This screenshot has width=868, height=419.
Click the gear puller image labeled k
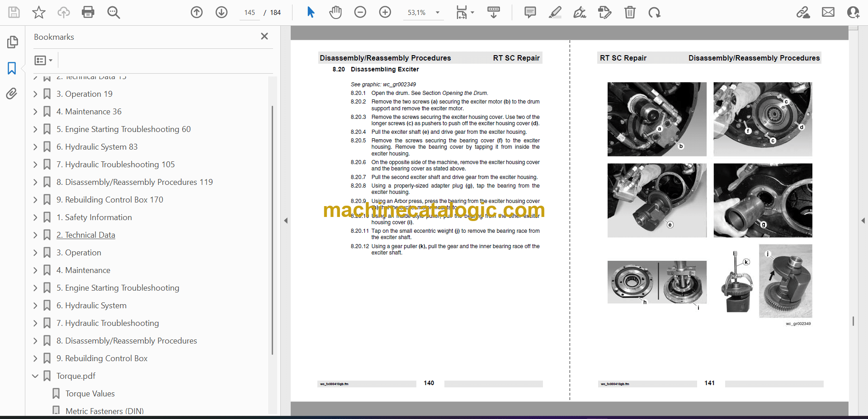(737, 282)
